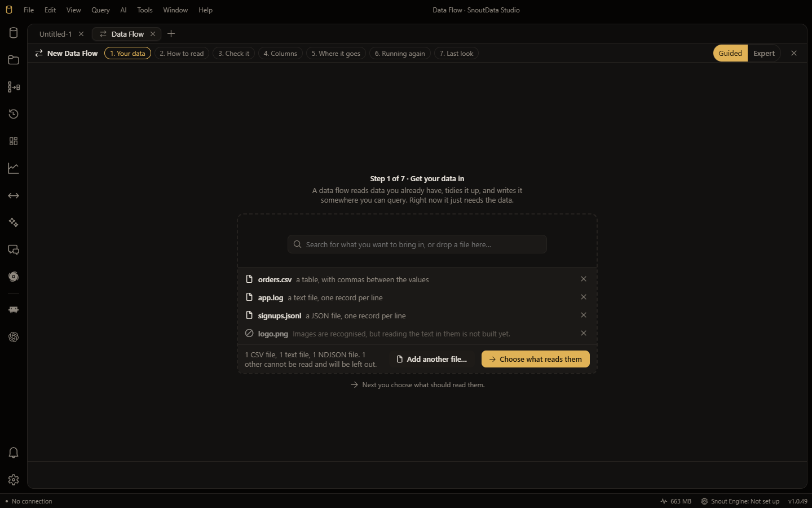Switch to the Untitled-1 tab

click(55, 34)
